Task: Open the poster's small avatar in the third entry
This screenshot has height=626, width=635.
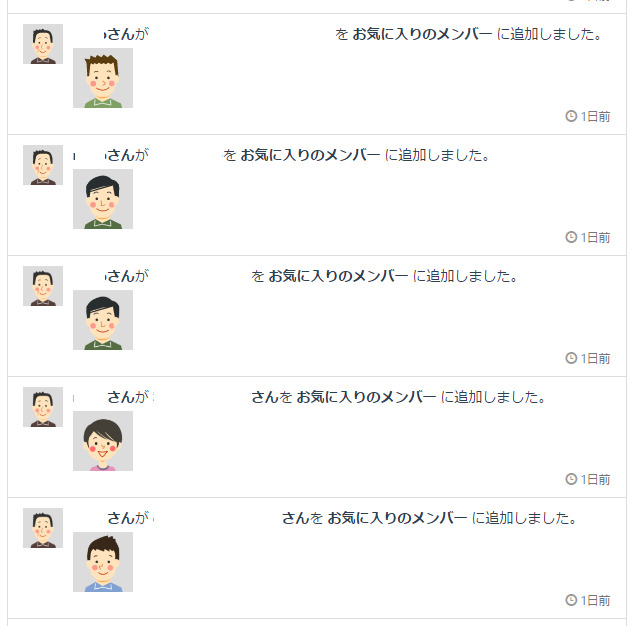Action: click(x=43, y=286)
